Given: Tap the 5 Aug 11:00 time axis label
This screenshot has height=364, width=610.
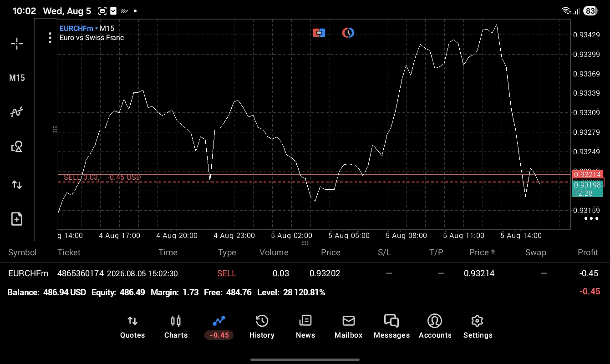Looking at the screenshot, I should tap(464, 236).
